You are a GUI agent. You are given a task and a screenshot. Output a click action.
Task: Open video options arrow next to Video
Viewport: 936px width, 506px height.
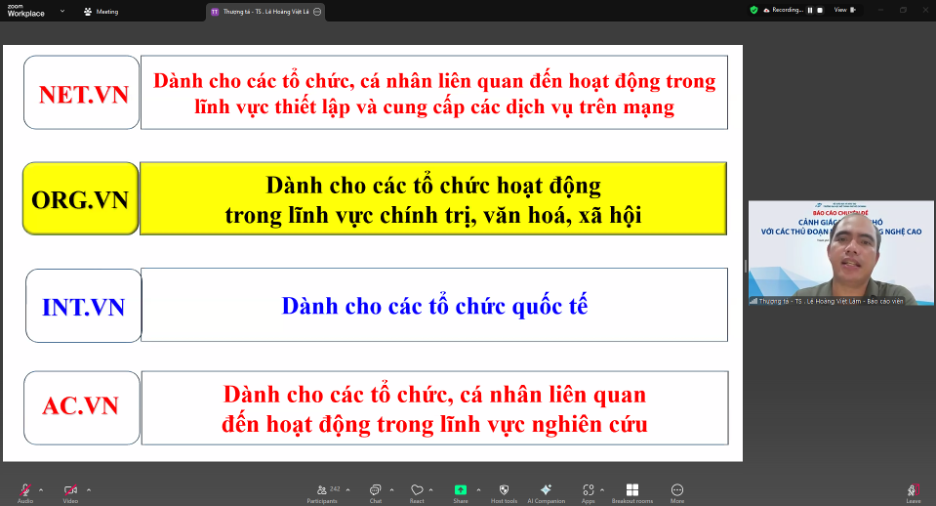click(x=89, y=489)
